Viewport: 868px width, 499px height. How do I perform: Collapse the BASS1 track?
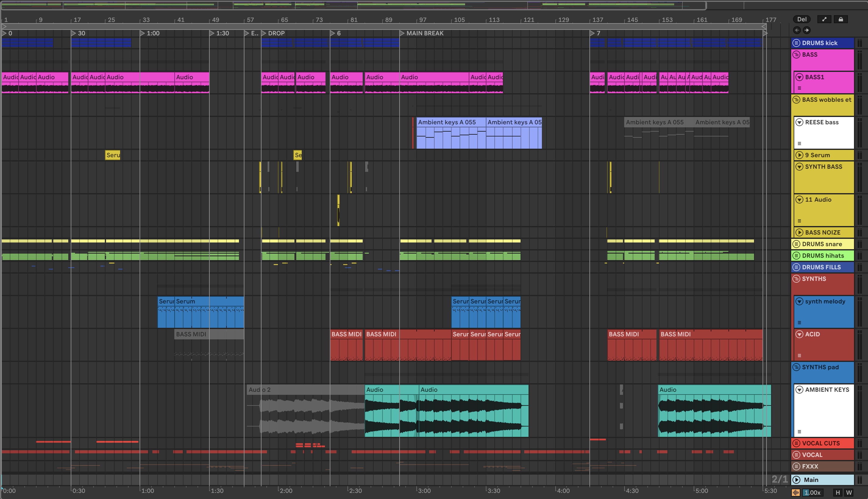tap(799, 77)
